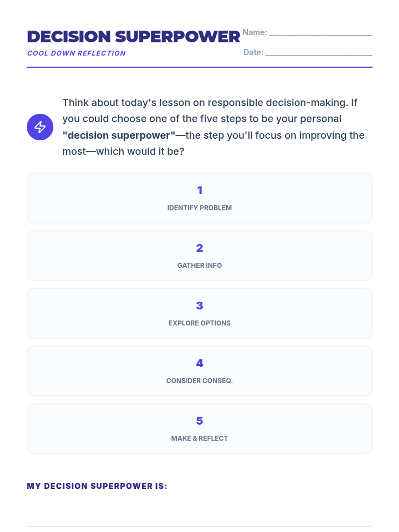Click the number 2 on the second card
Viewport: 399px width, 532px height.
pos(199,248)
